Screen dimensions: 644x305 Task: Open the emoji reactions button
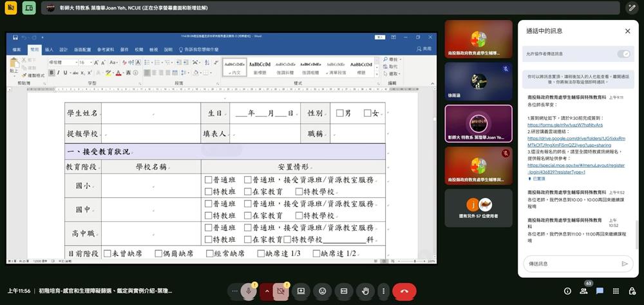pyautogui.click(x=322, y=291)
